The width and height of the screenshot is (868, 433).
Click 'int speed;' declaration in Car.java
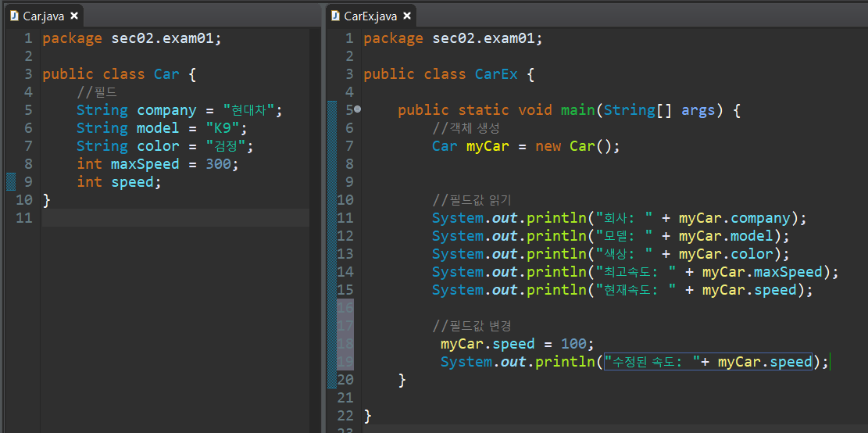119,181
